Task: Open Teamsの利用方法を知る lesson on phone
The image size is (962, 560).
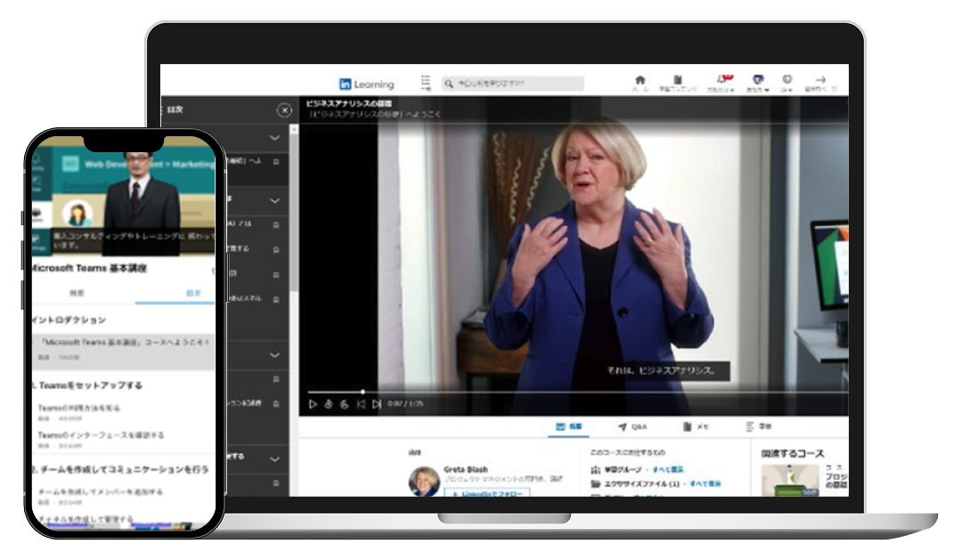Action: pyautogui.click(x=78, y=408)
